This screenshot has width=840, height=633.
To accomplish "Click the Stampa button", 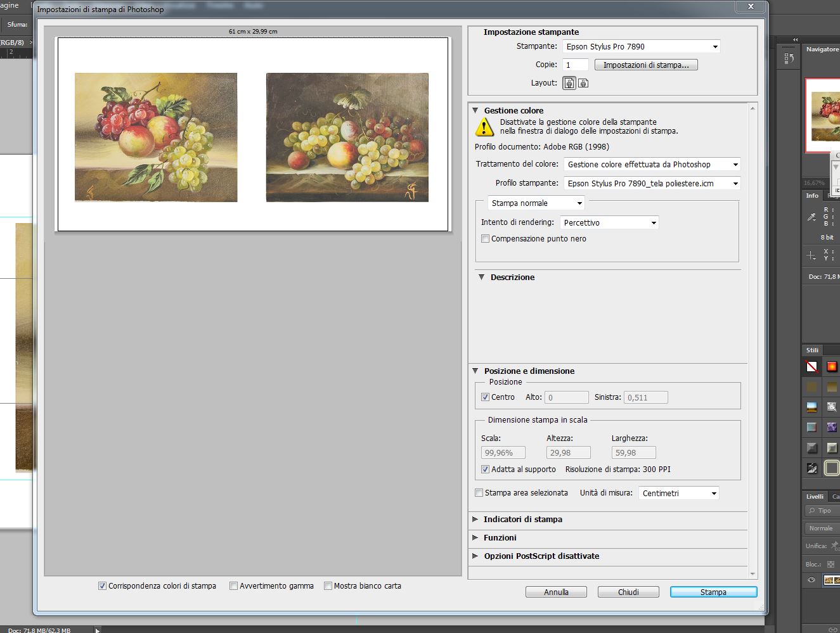I will coord(713,592).
